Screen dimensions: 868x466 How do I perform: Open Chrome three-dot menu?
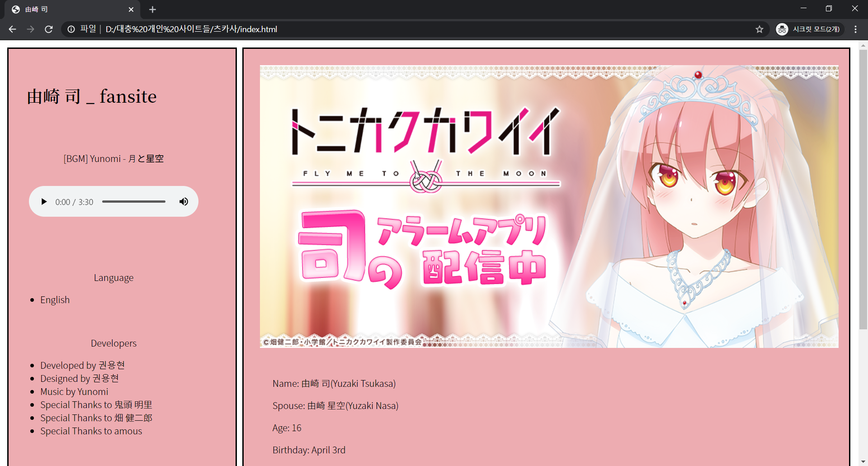(855, 29)
